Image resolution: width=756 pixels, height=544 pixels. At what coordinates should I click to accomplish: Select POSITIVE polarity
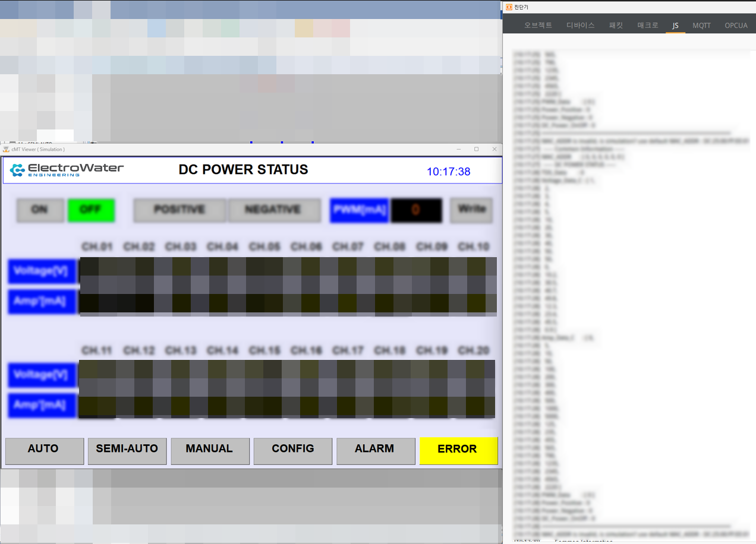coord(179,210)
